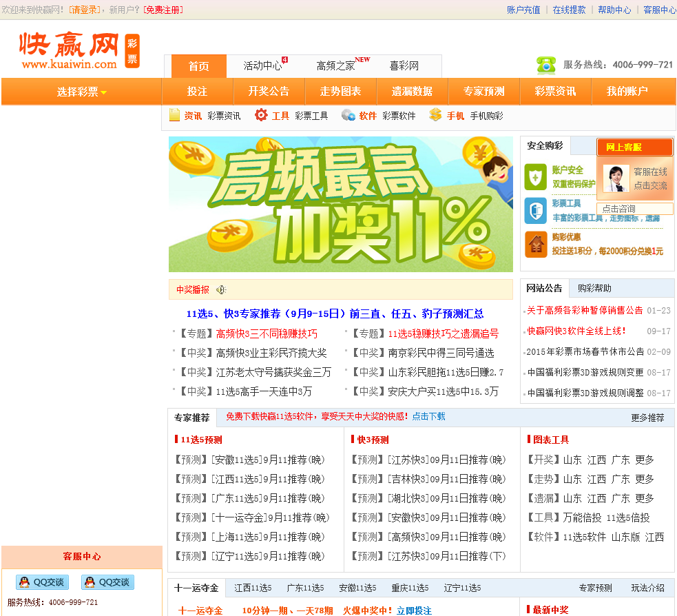
Task: Click the red gear 工具 icon
Action: (x=261, y=115)
